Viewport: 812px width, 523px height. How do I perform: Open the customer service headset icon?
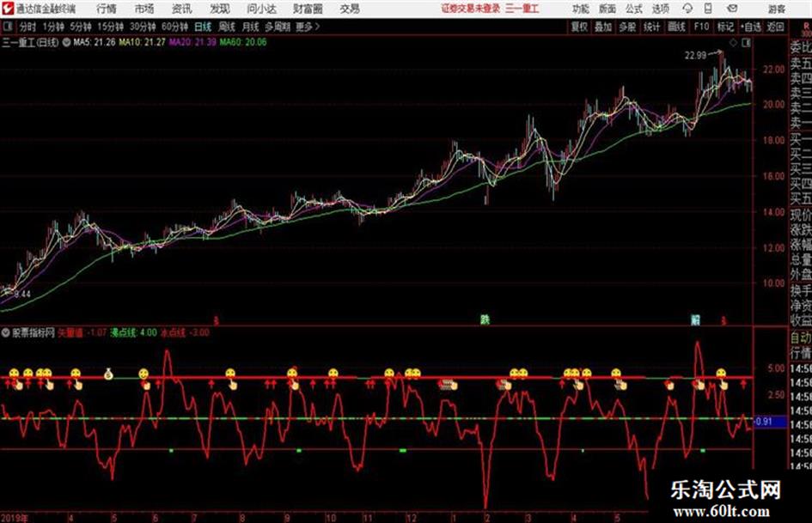click(687, 9)
